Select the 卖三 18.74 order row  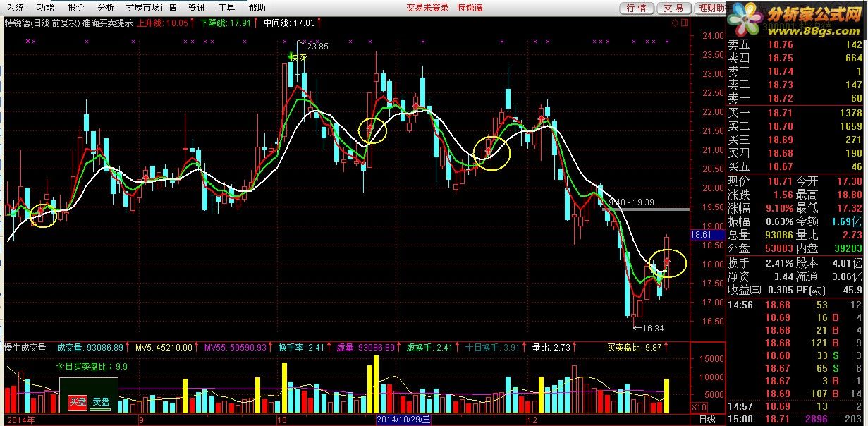coord(795,72)
